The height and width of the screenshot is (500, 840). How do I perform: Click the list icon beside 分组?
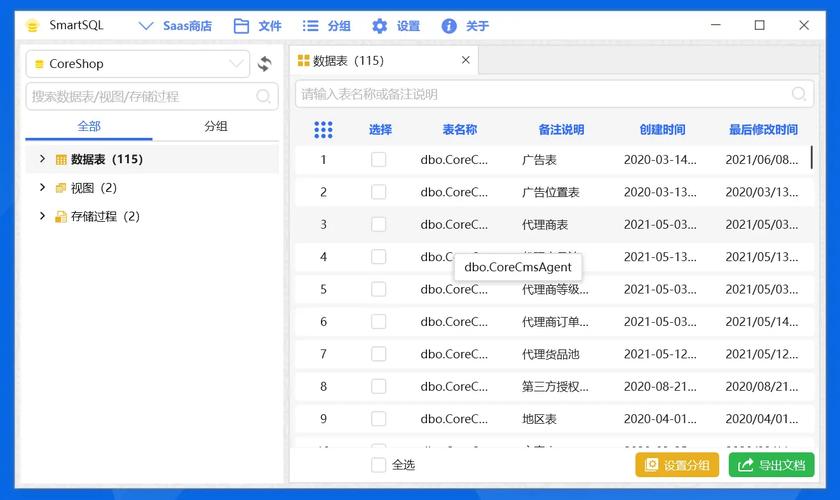[x=310, y=26]
